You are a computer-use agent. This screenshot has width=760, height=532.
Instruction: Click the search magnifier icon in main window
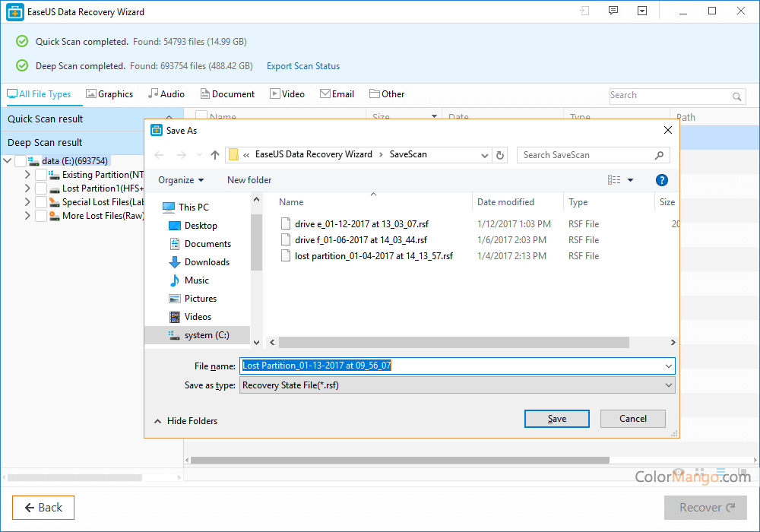pyautogui.click(x=736, y=97)
